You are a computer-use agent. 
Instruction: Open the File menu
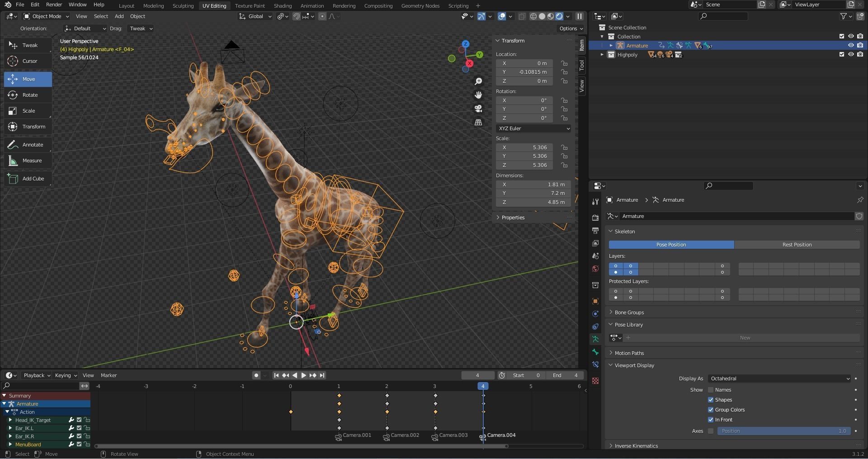(20, 5)
